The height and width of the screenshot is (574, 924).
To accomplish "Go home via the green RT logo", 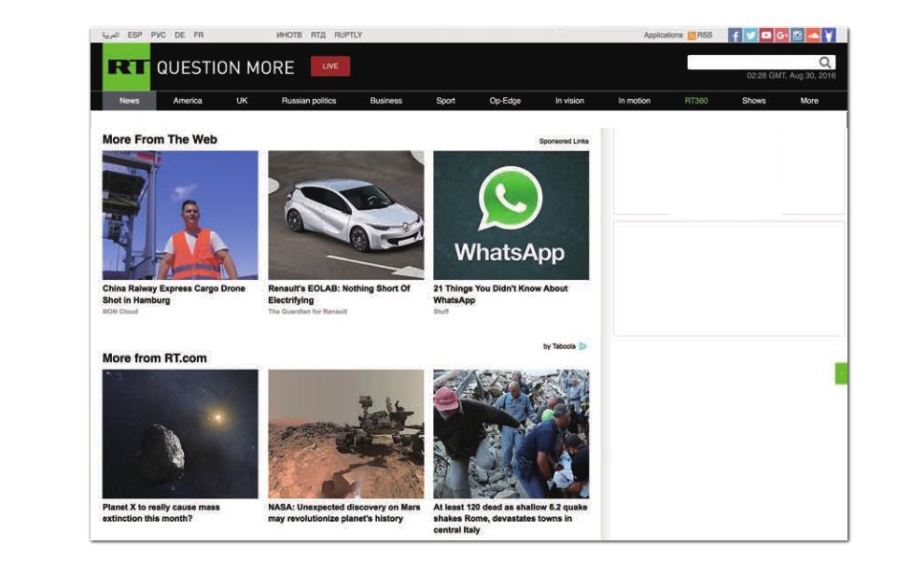I will coord(126,66).
